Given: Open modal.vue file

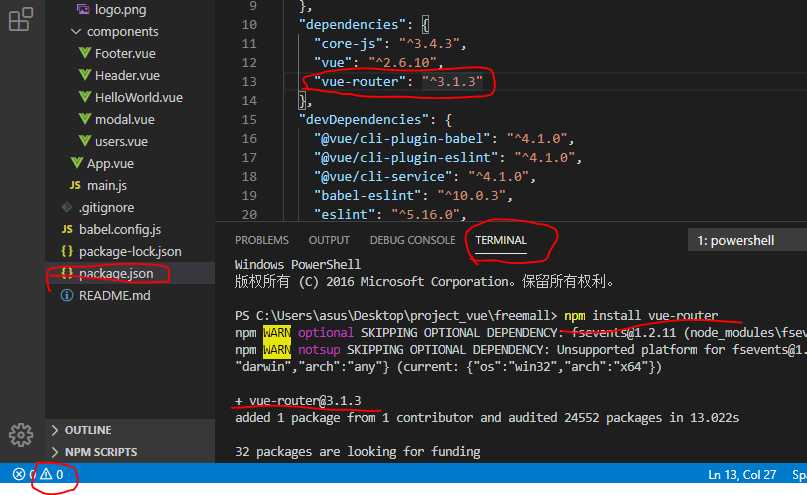Looking at the screenshot, I should [x=125, y=119].
